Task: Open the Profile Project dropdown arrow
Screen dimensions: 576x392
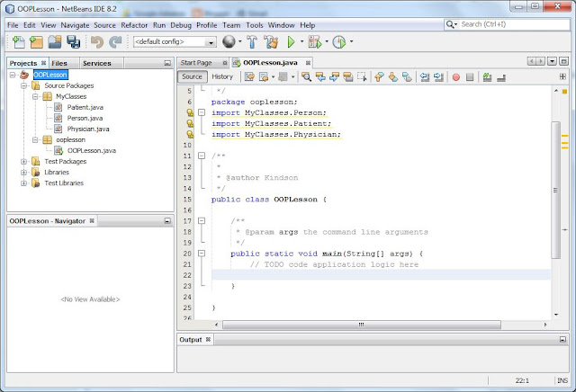Action: (x=351, y=41)
